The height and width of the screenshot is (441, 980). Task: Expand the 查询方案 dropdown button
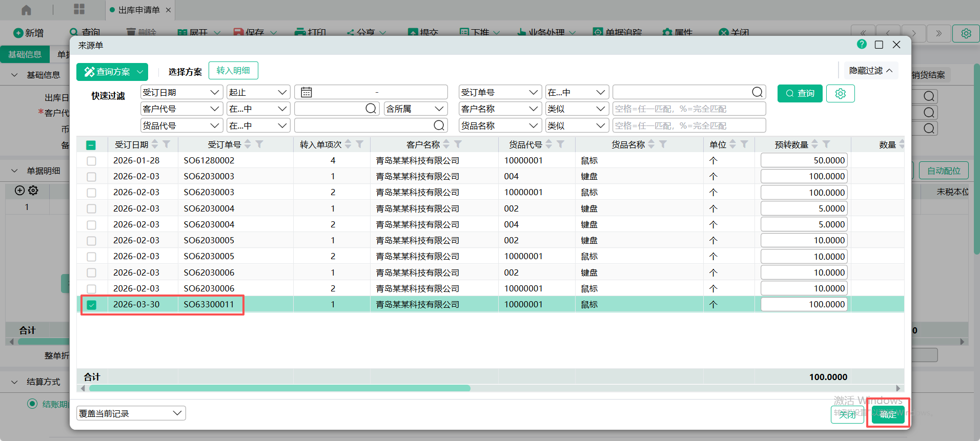pyautogui.click(x=139, y=72)
